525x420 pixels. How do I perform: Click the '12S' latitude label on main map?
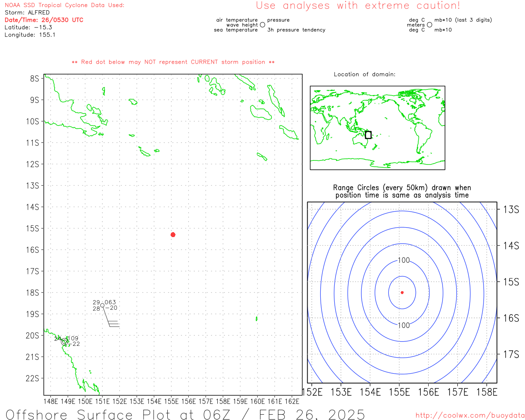[x=33, y=164]
